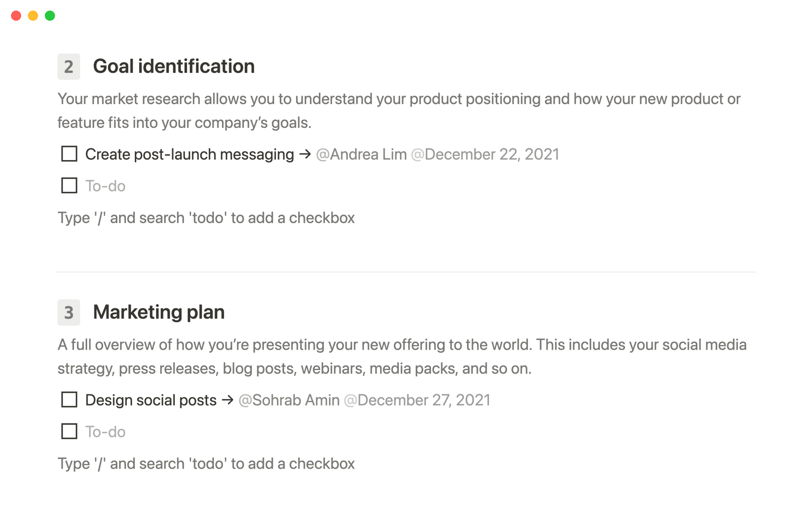Tick the empty To-do checkbox under Goal identification

tap(69, 186)
